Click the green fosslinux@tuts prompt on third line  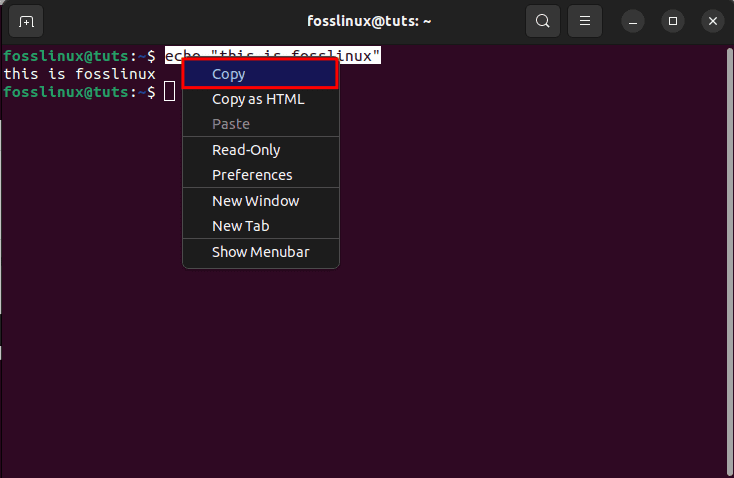click(66, 91)
